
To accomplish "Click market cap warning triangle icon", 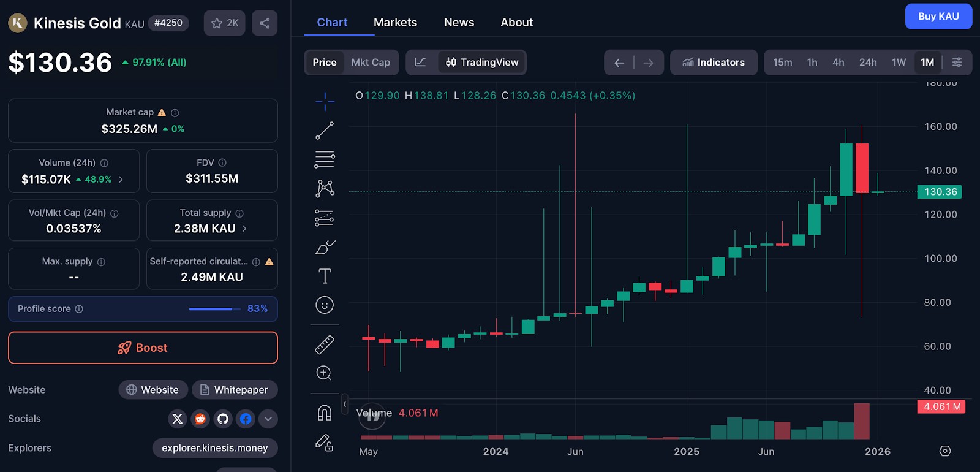I will point(162,113).
